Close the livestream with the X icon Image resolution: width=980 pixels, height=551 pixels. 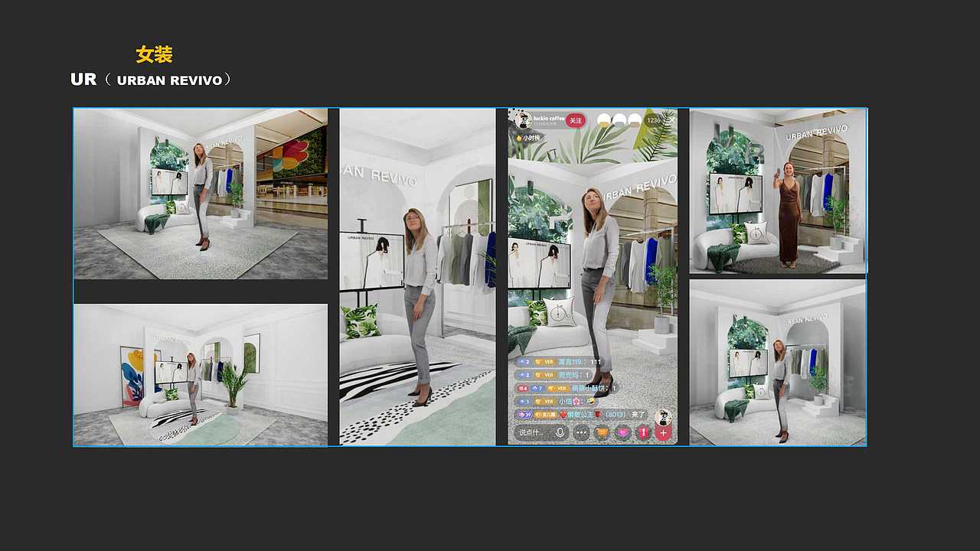[x=671, y=120]
